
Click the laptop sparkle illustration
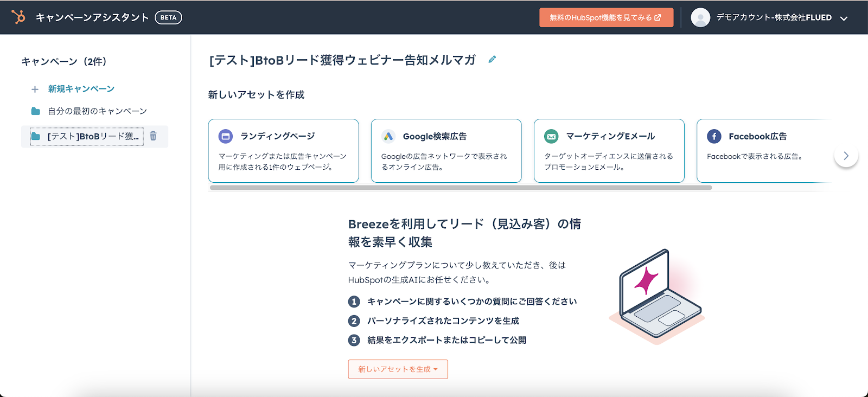[658, 296]
